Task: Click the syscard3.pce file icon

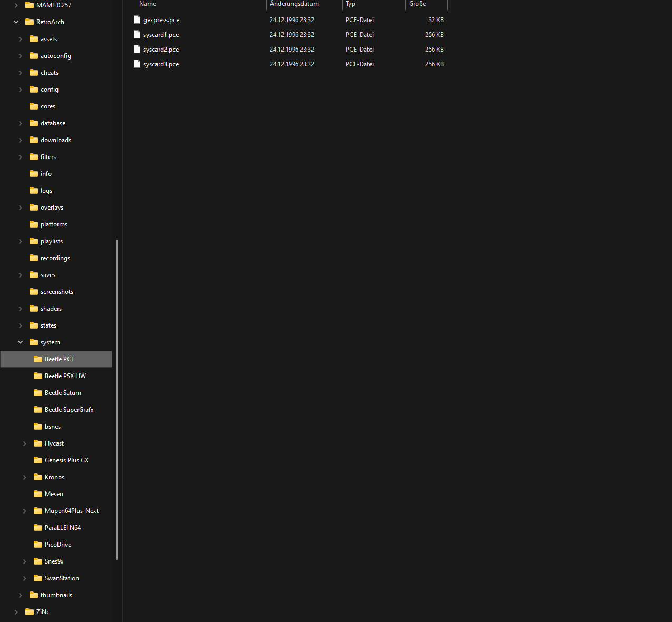Action: click(x=137, y=64)
